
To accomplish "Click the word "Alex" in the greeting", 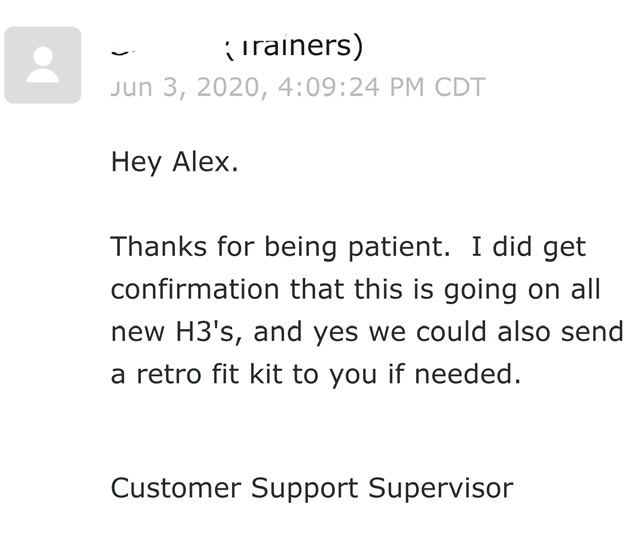I will pyautogui.click(x=202, y=162).
